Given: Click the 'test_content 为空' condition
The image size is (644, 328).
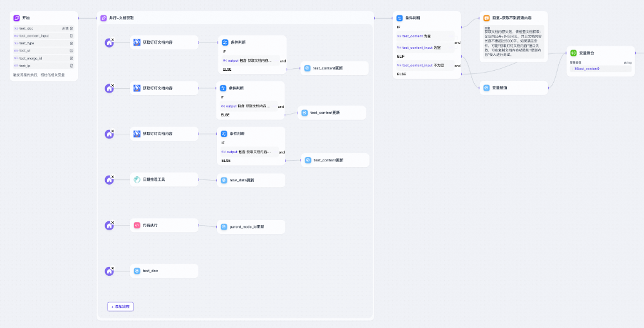Looking at the screenshot, I should click(x=425, y=36).
